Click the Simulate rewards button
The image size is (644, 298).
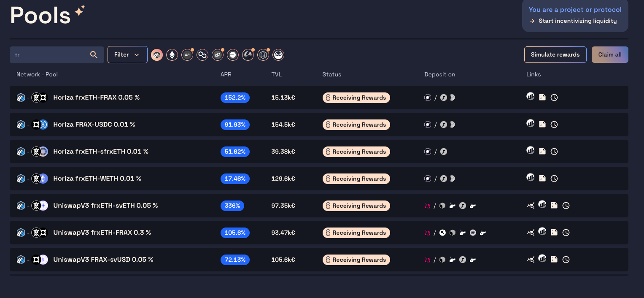tap(555, 54)
